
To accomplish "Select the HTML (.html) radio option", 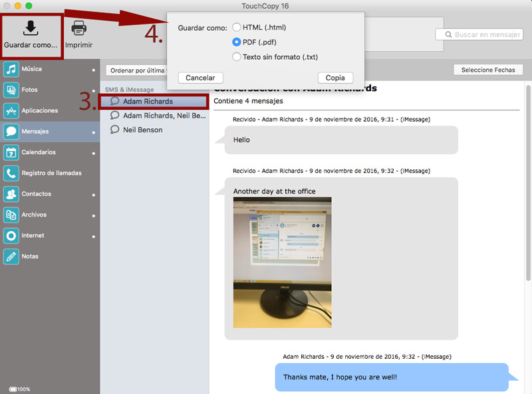I will pyautogui.click(x=237, y=27).
